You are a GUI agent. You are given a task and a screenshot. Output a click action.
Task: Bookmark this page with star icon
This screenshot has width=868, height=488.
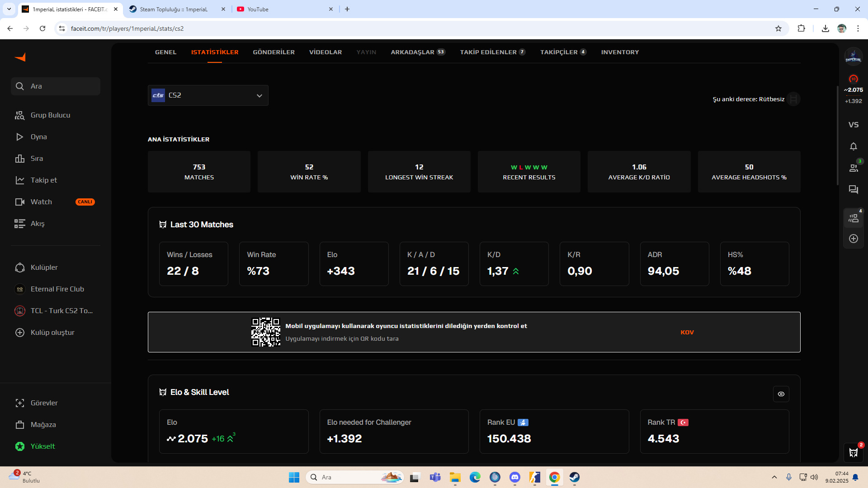(778, 28)
